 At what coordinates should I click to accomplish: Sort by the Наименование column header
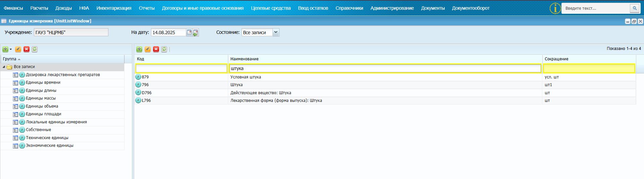pos(385,59)
